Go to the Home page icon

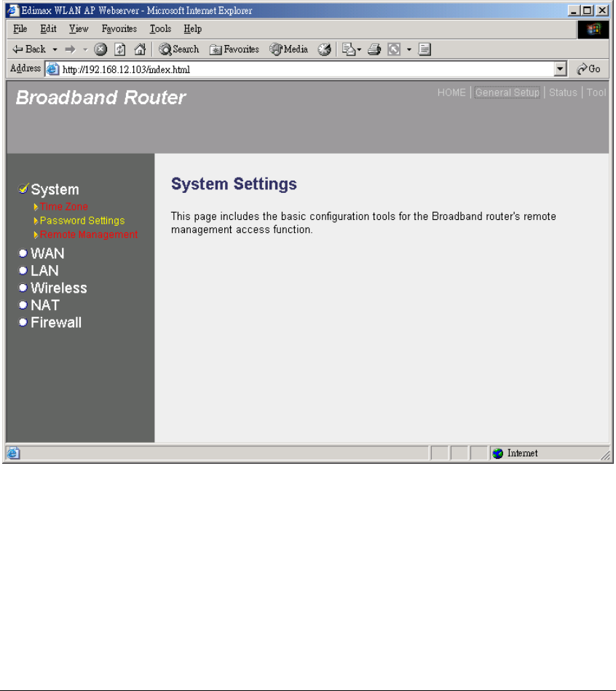tap(140, 50)
